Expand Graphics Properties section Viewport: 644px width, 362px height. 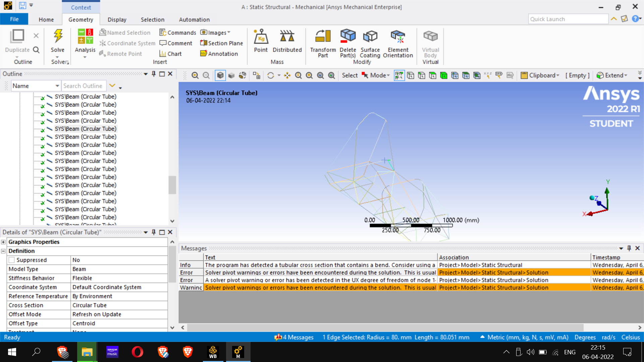click(3, 242)
